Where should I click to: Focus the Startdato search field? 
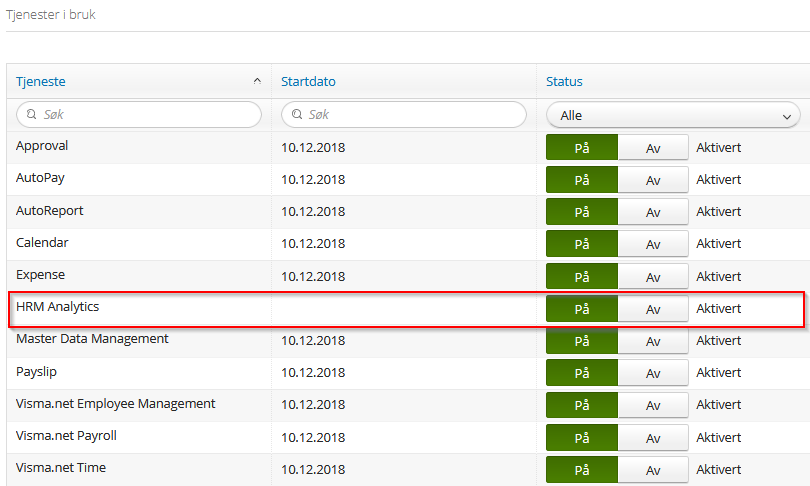[x=404, y=114]
